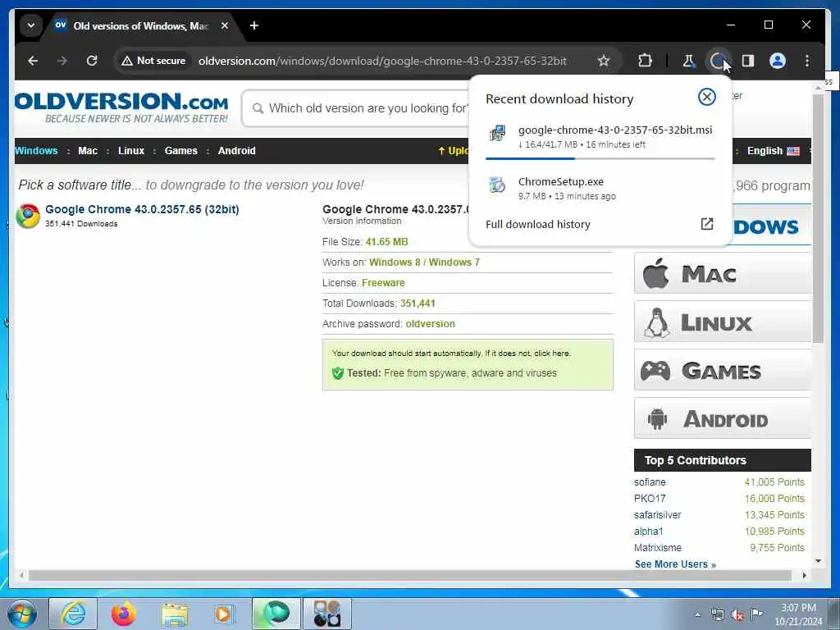Click the muted volume tray icon
840x630 pixels.
pos(737,615)
